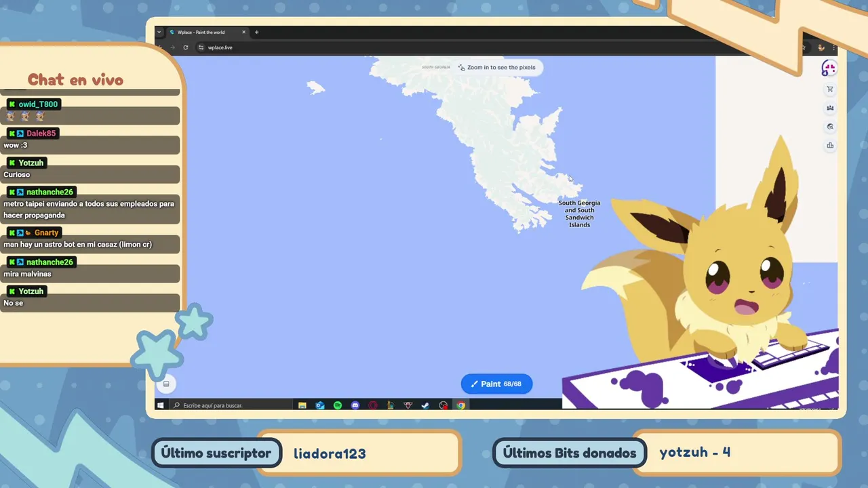Close the Wplace browser tab
This screenshot has height=488, width=868.
tap(243, 32)
